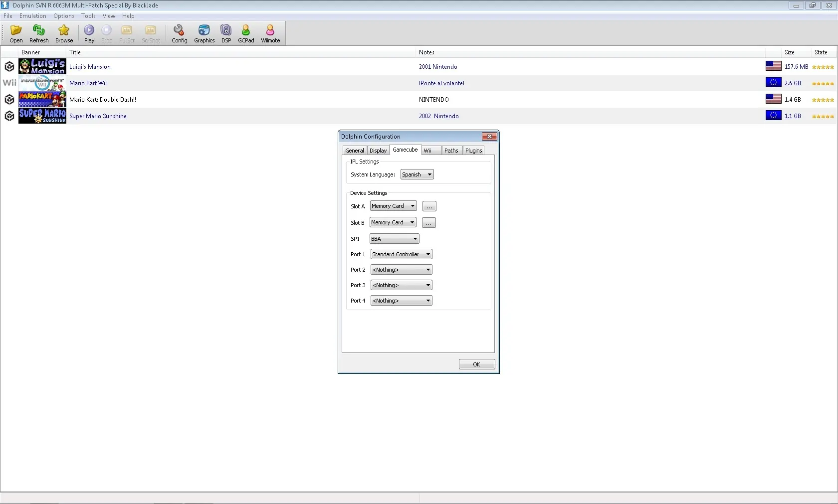Image resolution: width=838 pixels, height=504 pixels.
Task: Open Wiimote settings
Action: tap(270, 33)
